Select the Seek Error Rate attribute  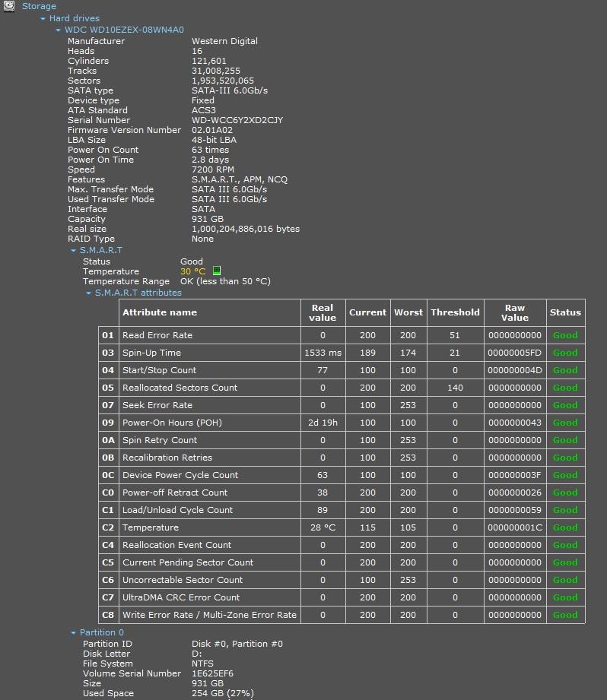coord(157,405)
